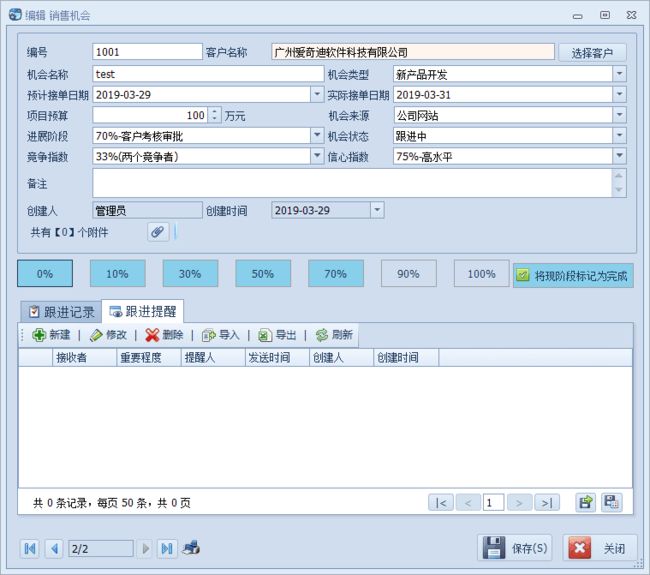Viewport: 650px width, 575px height.
Task: Open 预计接单日期 date dropdown
Action: 317,95
